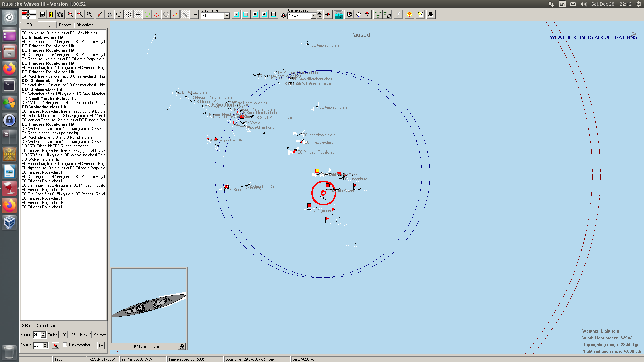Screen dimensions: 644x362
Task: Toggle the red target circle button
Action: 156,14
